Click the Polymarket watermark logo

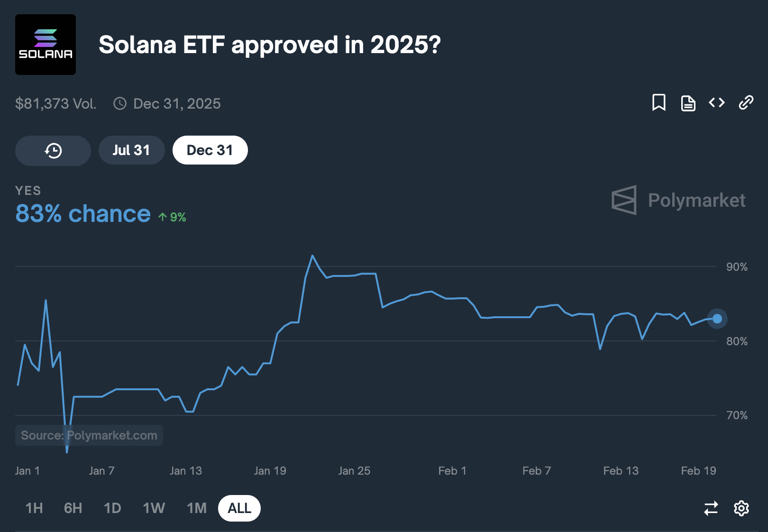(x=678, y=200)
